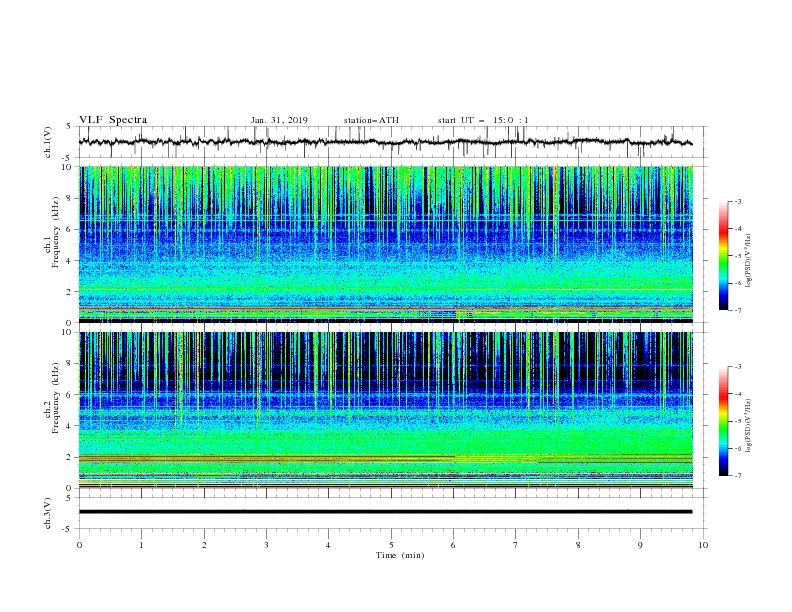
Task: Click the "9" tick on the time axis
Action: pos(640,545)
